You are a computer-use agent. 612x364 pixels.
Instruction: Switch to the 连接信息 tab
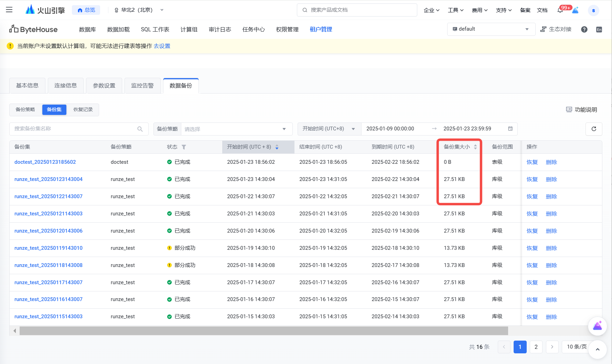click(x=66, y=85)
